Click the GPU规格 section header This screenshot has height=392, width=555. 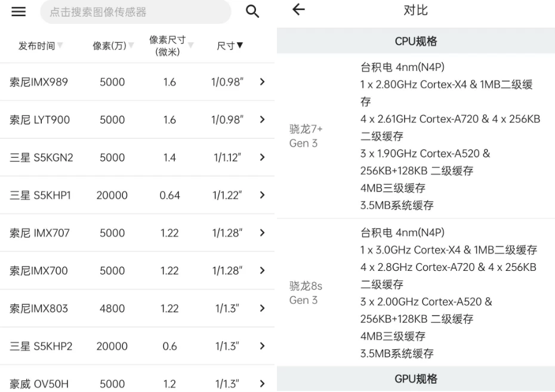click(x=415, y=379)
